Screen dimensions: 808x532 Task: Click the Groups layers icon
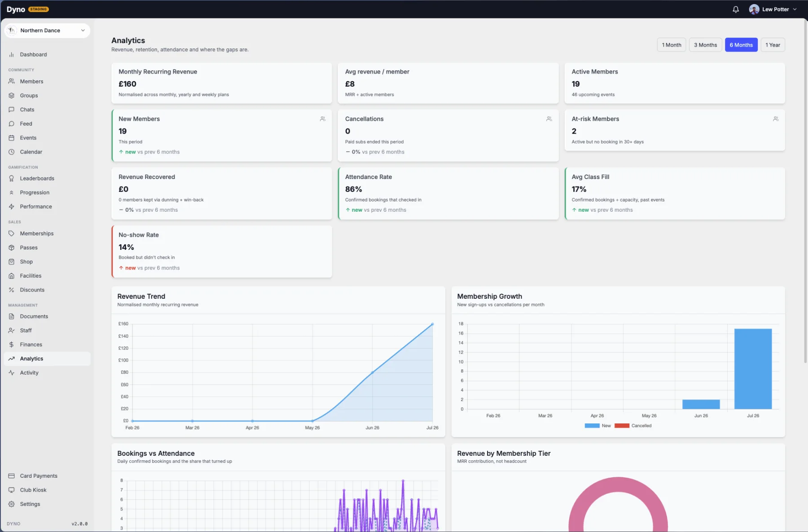(x=12, y=96)
